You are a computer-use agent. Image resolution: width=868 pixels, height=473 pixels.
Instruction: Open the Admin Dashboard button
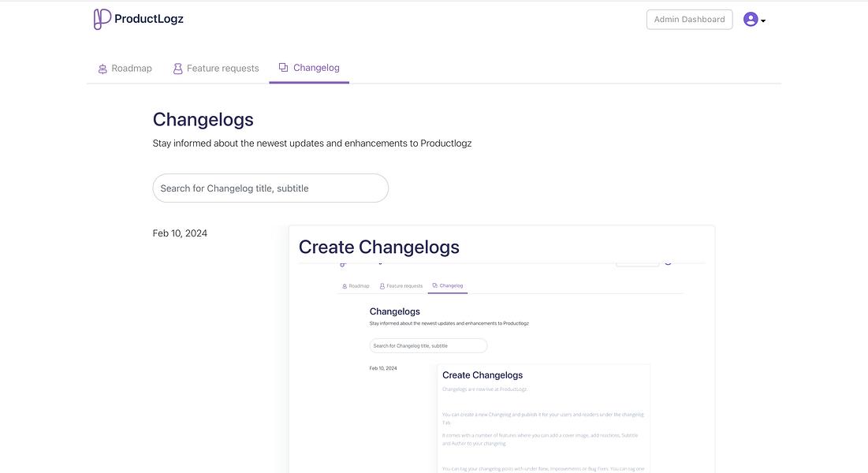pyautogui.click(x=689, y=20)
